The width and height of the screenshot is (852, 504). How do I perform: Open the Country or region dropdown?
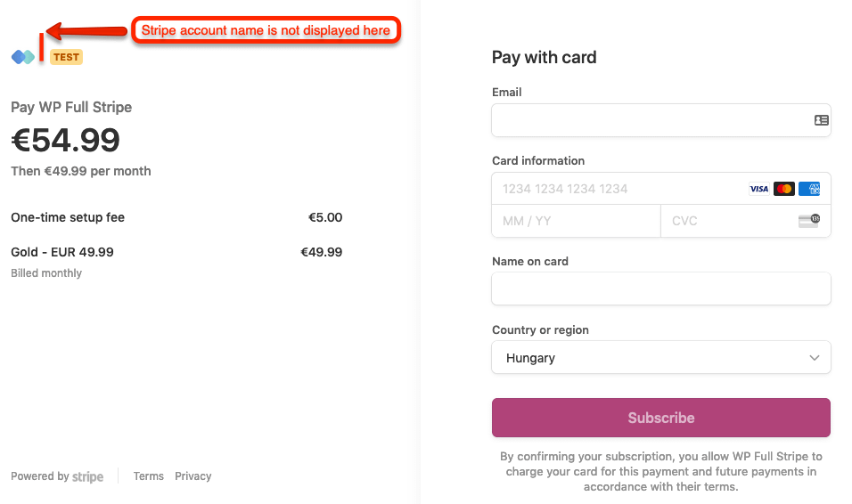(660, 358)
